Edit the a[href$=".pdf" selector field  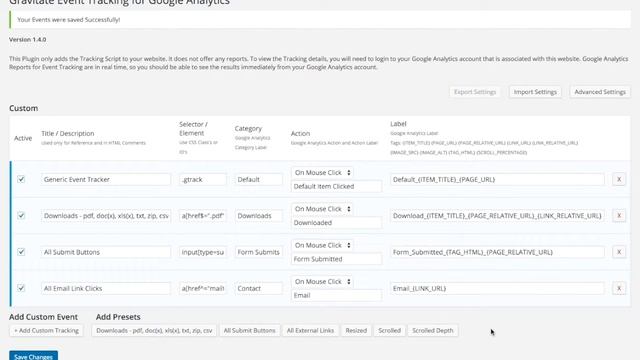coord(203,216)
